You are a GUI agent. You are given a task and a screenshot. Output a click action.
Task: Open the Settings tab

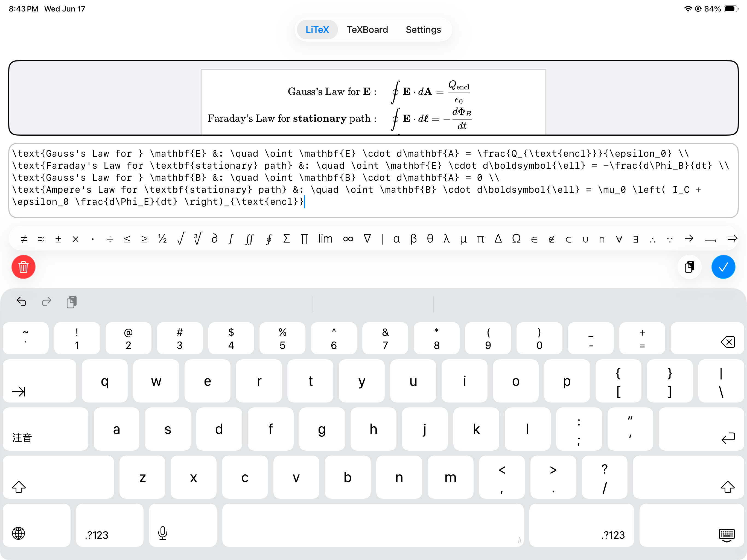pyautogui.click(x=423, y=30)
